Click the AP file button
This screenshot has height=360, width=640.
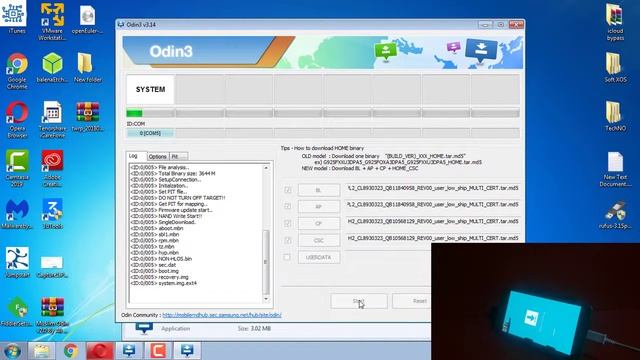[x=318, y=207]
